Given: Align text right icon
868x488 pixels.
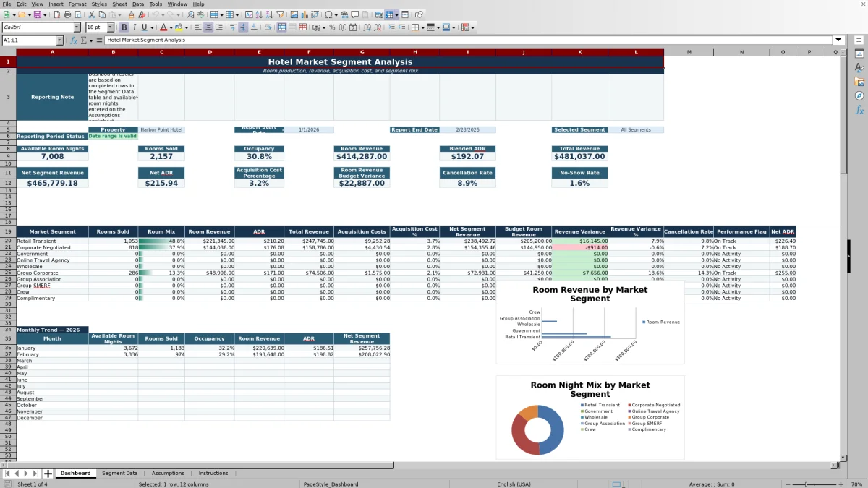Looking at the screenshot, I should [x=218, y=27].
